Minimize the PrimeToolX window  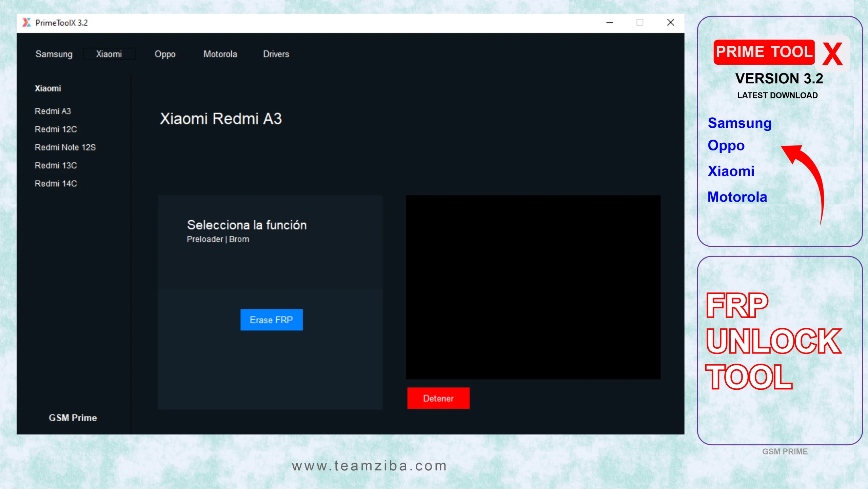tap(610, 23)
